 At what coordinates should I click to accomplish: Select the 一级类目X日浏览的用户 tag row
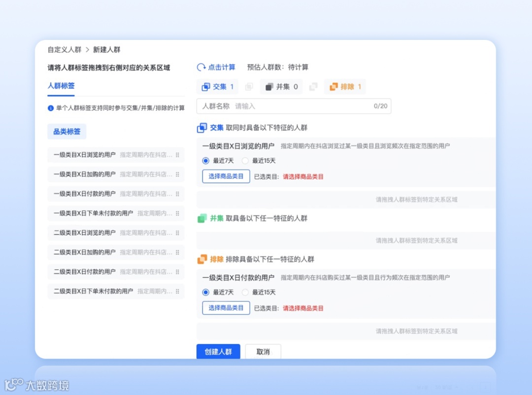point(116,155)
